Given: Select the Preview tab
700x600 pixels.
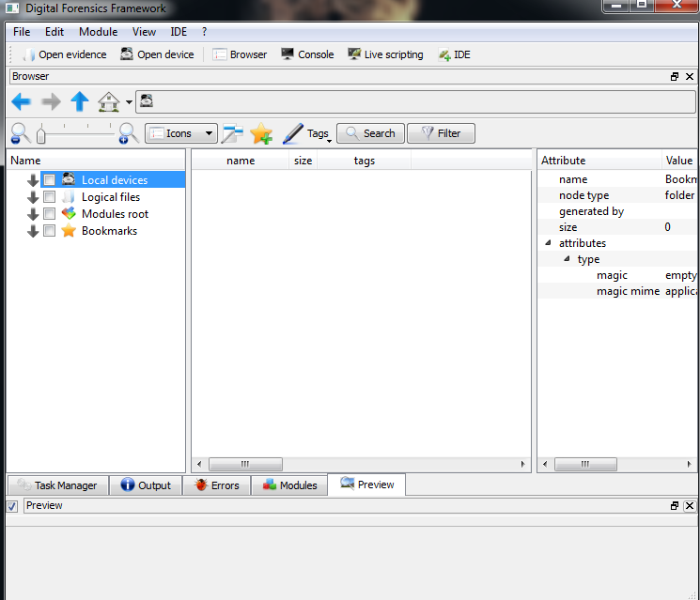Looking at the screenshot, I should [367, 485].
